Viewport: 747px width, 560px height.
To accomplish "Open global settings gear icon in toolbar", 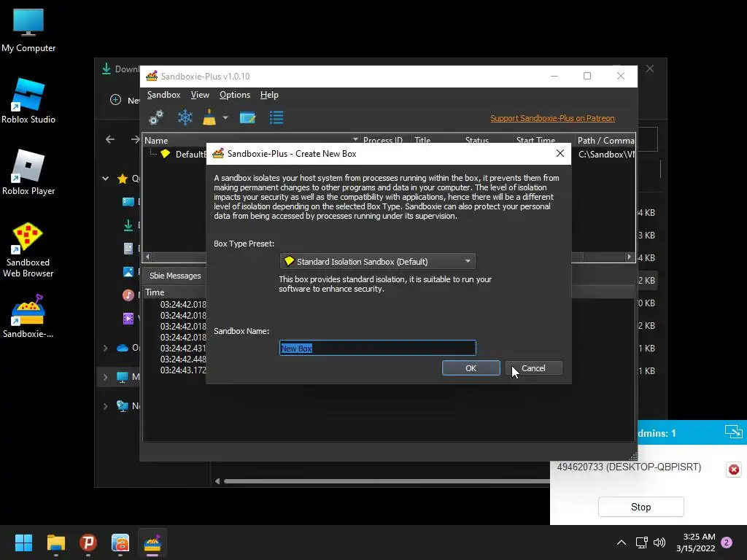I will click(x=156, y=117).
